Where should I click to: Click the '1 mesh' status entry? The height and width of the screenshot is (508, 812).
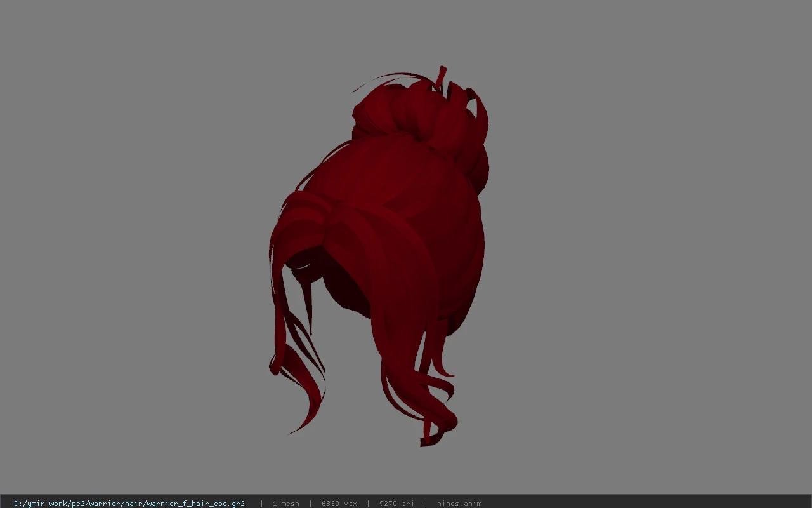click(286, 504)
